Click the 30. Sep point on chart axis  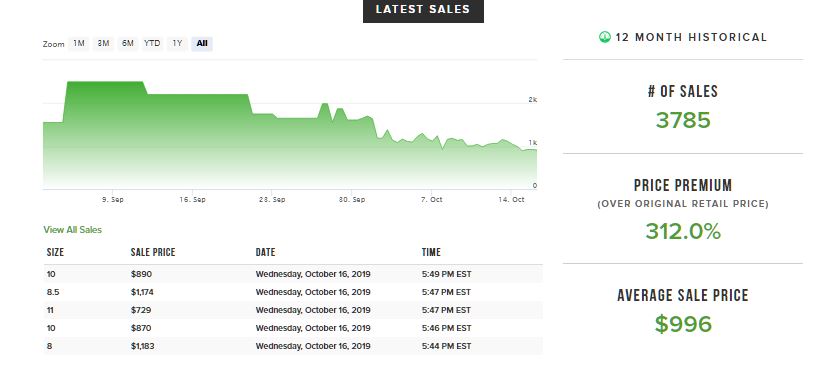click(352, 200)
